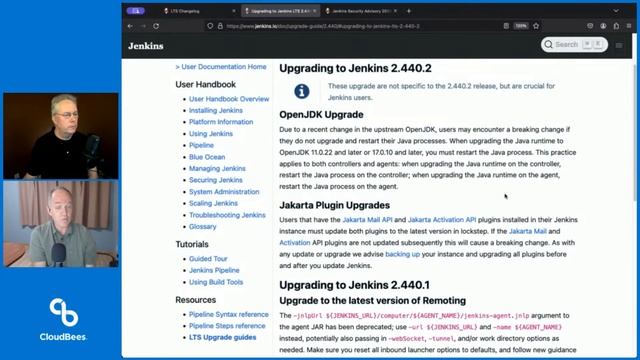
Task: Click the blue info icon in the note
Action: [302, 91]
